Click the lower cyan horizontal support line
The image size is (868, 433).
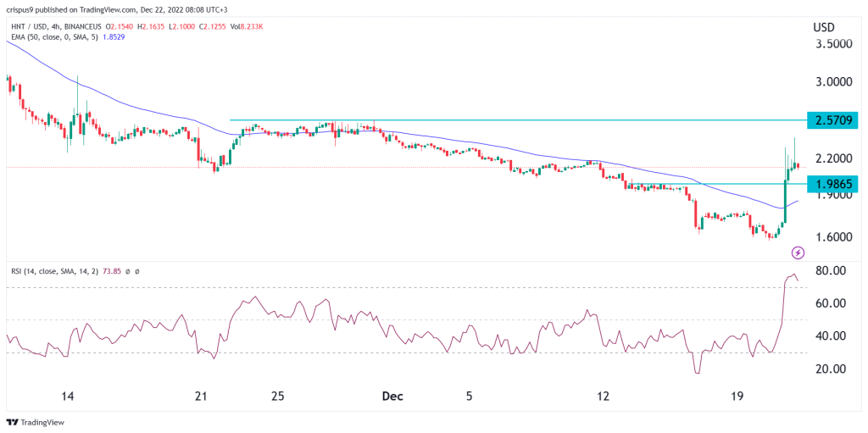tap(717, 184)
